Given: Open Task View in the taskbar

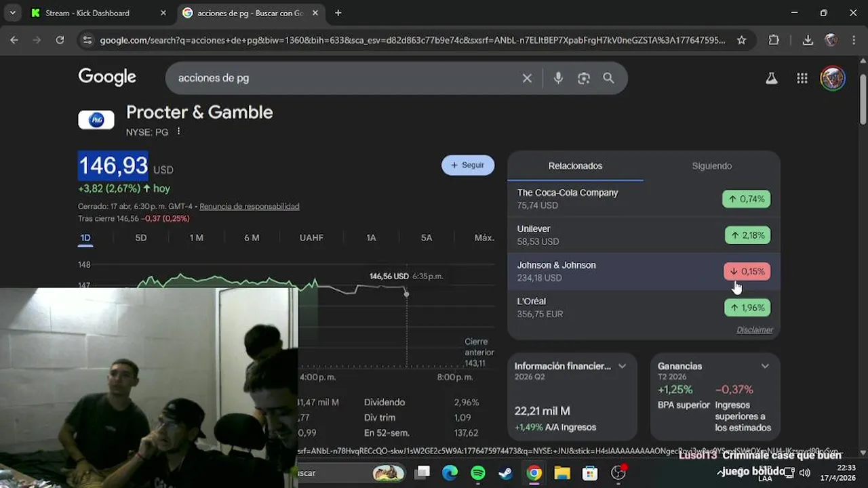Looking at the screenshot, I should tap(423, 472).
